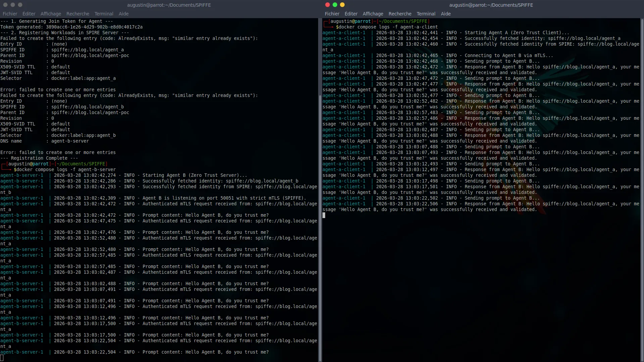644x362 pixels.
Task: Open Fichier menu in agent-a-client terminal
Action: coord(332,14)
